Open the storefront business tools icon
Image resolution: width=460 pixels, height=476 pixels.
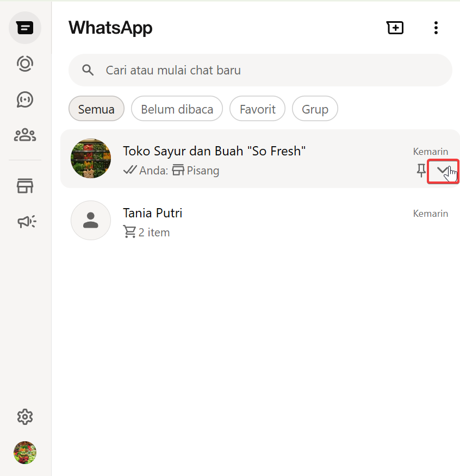[x=25, y=186]
